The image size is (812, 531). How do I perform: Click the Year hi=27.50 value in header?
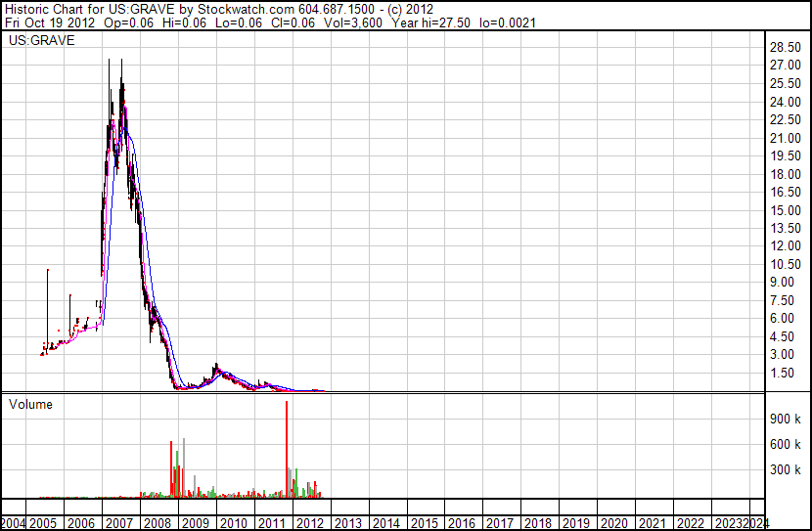pyautogui.click(x=430, y=22)
